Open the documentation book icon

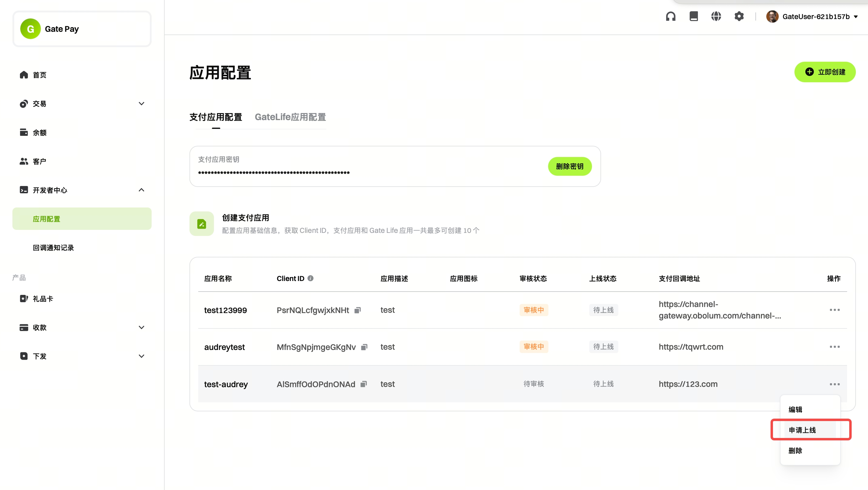[693, 16]
